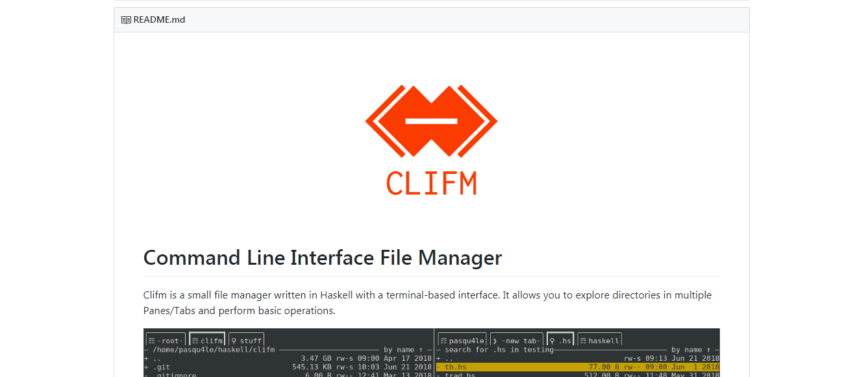Viewport: 868px width, 377px height.
Task: Click the README.md book icon
Action: [x=126, y=20]
